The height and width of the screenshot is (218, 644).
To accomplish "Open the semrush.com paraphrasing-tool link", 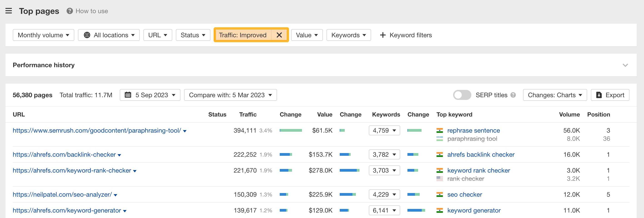I will (97, 130).
